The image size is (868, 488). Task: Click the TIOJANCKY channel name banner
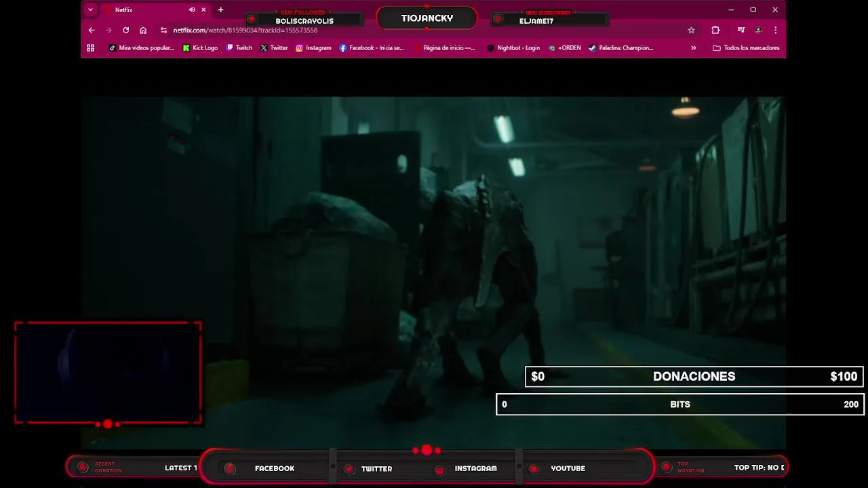pyautogui.click(x=427, y=18)
